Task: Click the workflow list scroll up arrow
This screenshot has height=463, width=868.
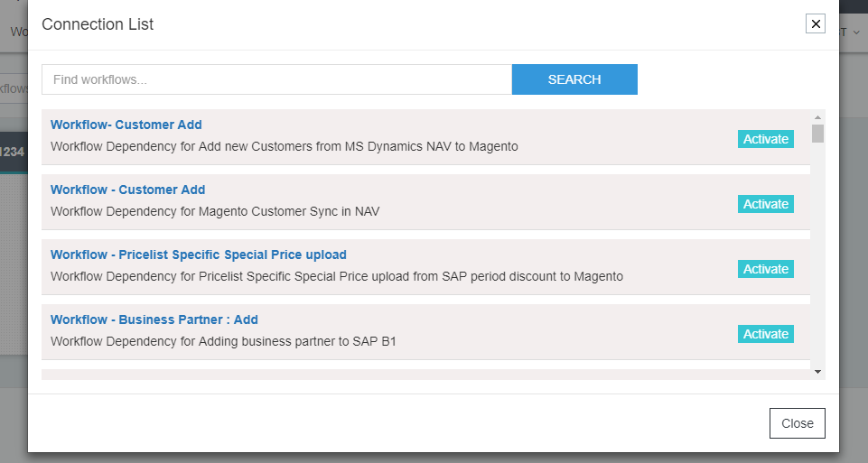Action: pyautogui.click(x=817, y=117)
